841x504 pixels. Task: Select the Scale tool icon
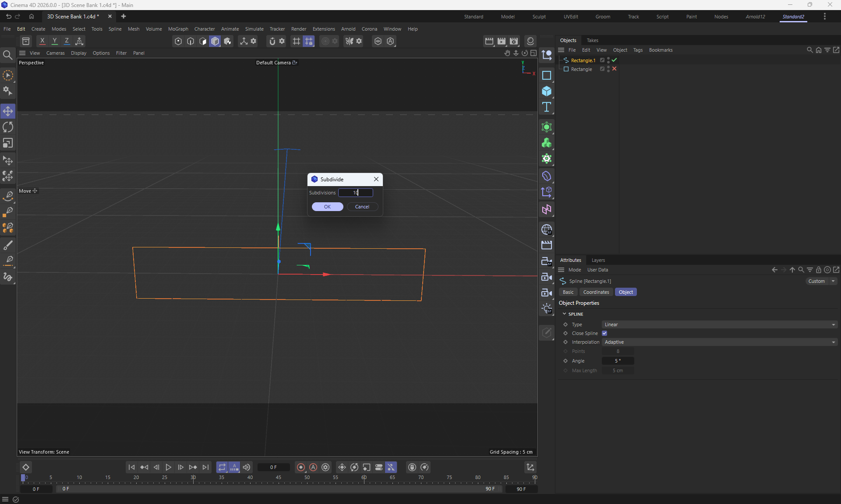click(8, 143)
